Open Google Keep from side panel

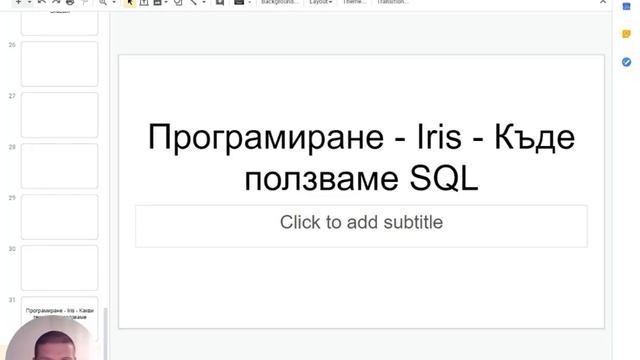[626, 34]
